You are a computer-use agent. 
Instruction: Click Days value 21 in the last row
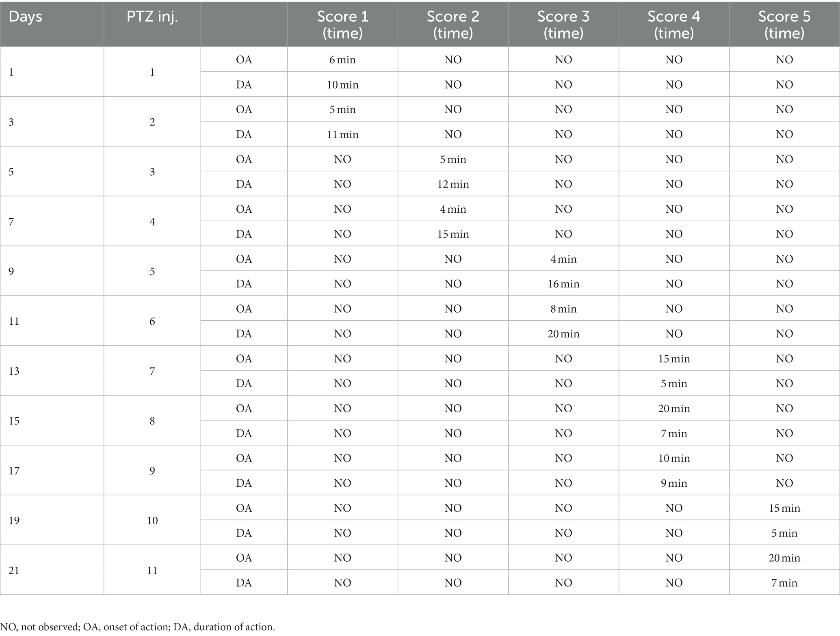[x=14, y=570]
